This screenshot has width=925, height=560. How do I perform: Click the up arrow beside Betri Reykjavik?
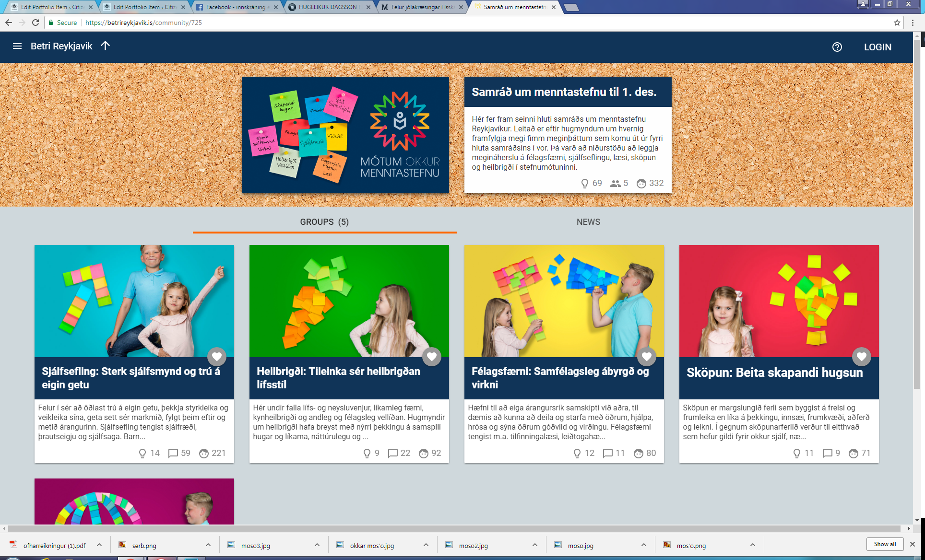[106, 46]
